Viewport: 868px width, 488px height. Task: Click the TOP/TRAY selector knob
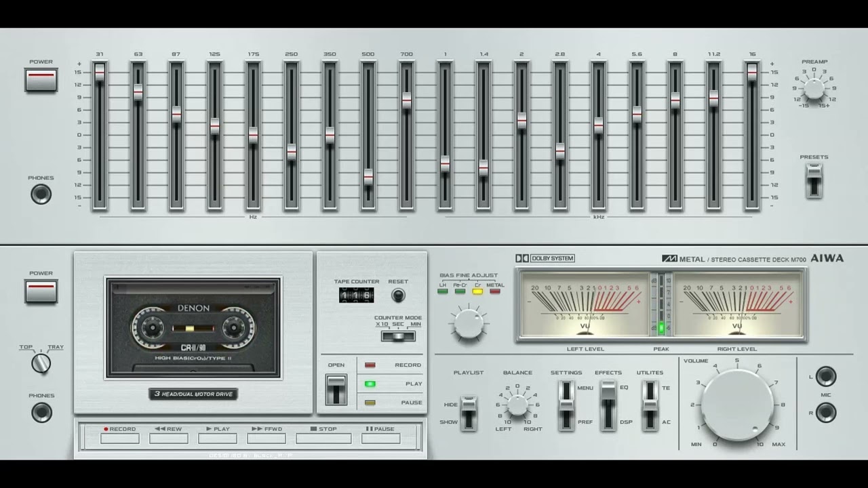point(41,363)
